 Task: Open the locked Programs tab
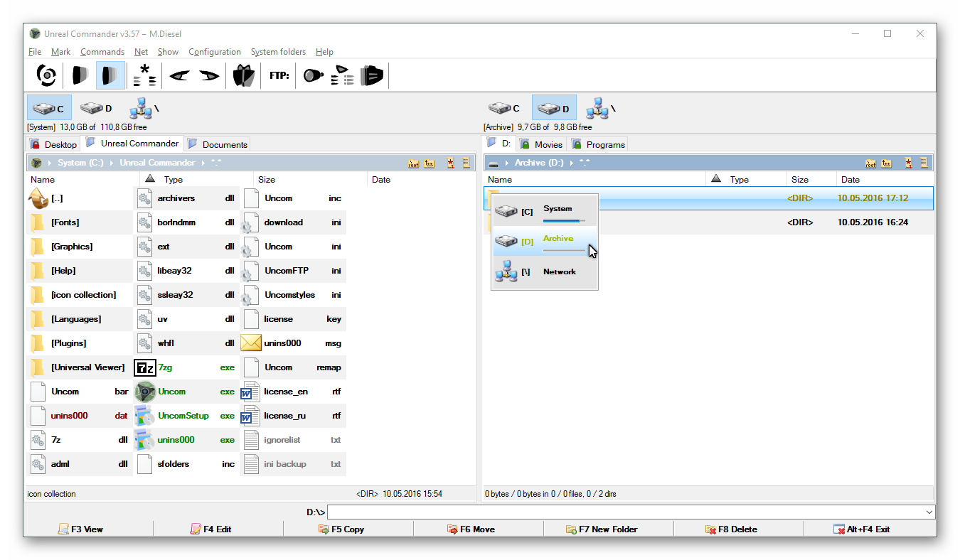pyautogui.click(x=598, y=144)
